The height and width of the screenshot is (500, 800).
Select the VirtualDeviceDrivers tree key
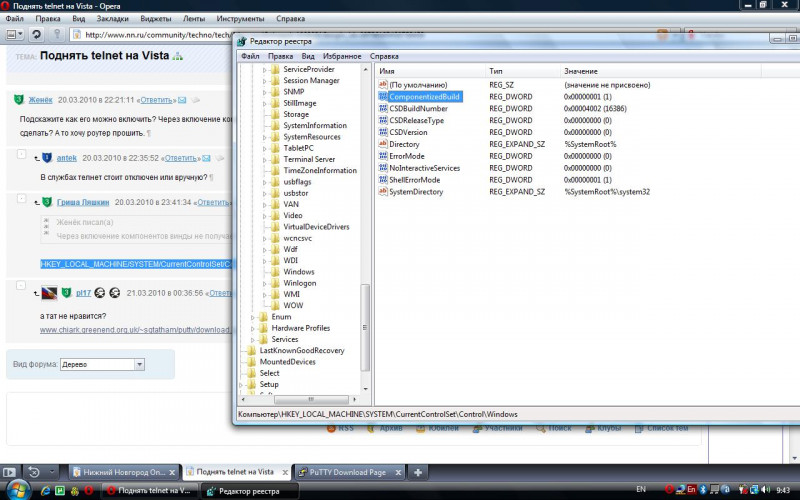[x=316, y=227]
